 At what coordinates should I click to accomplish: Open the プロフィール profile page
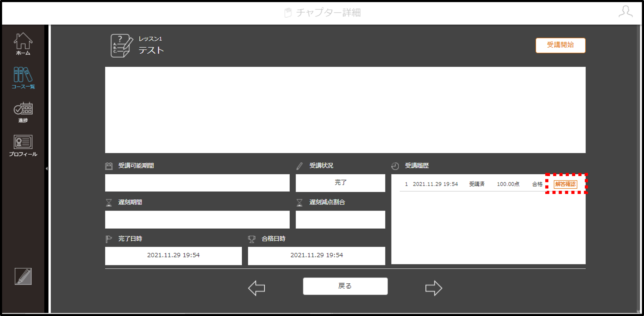point(23,146)
